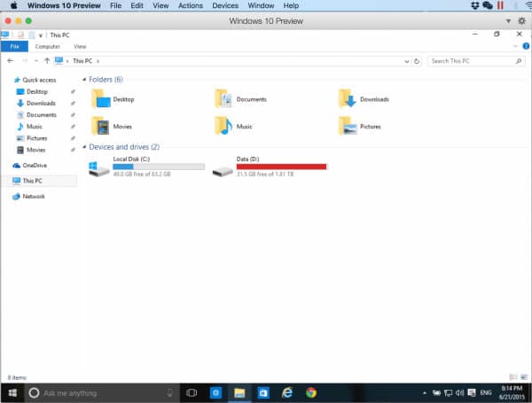This screenshot has height=403, width=532.
Task: Click the search magnifier icon
Action: [519, 61]
